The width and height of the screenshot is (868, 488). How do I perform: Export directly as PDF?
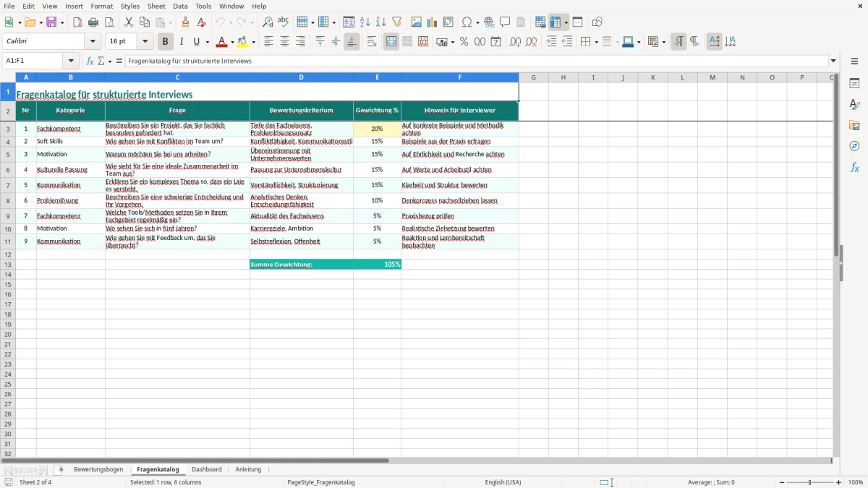click(x=77, y=22)
